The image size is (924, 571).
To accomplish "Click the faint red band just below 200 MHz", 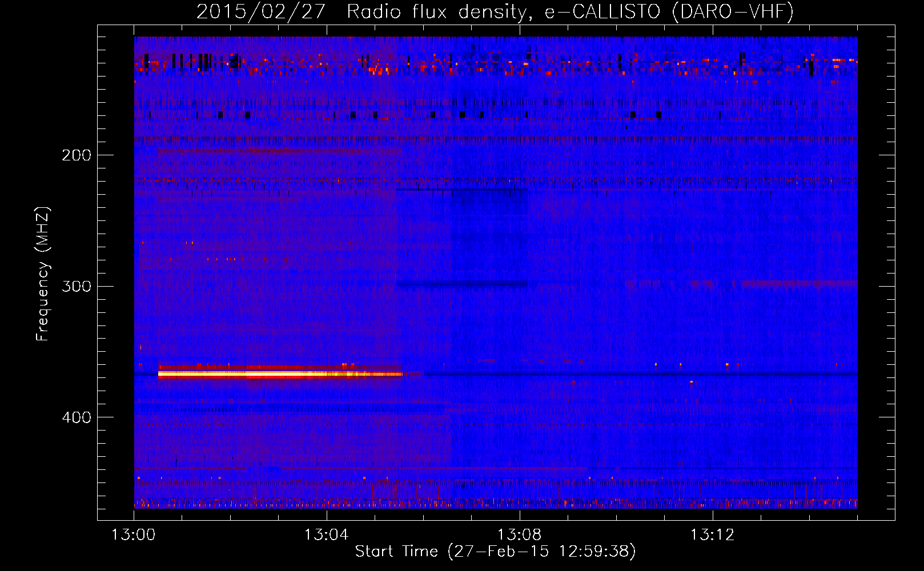I will point(279,151).
